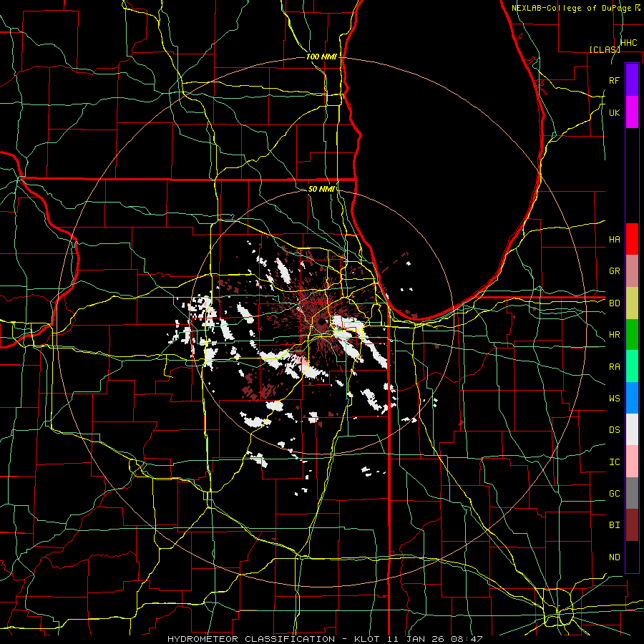Click the GC legend label
This screenshot has width=644, height=644.
coord(614,494)
